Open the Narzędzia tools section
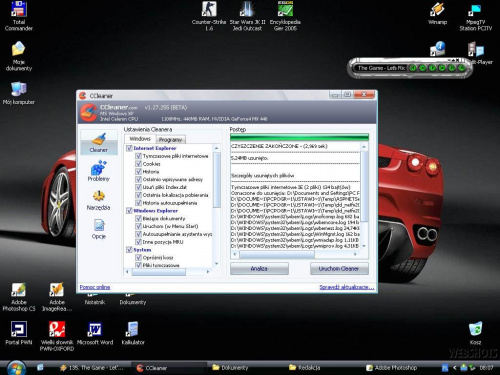 (x=99, y=200)
